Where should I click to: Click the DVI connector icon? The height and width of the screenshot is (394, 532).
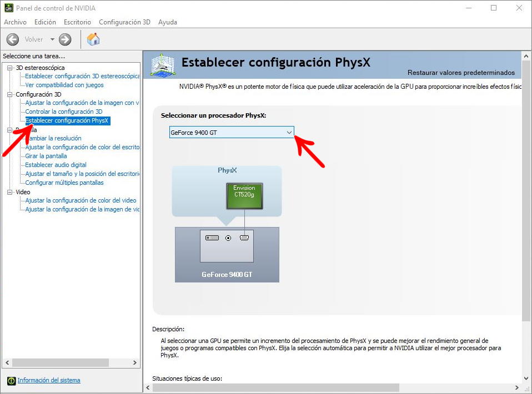pos(212,238)
